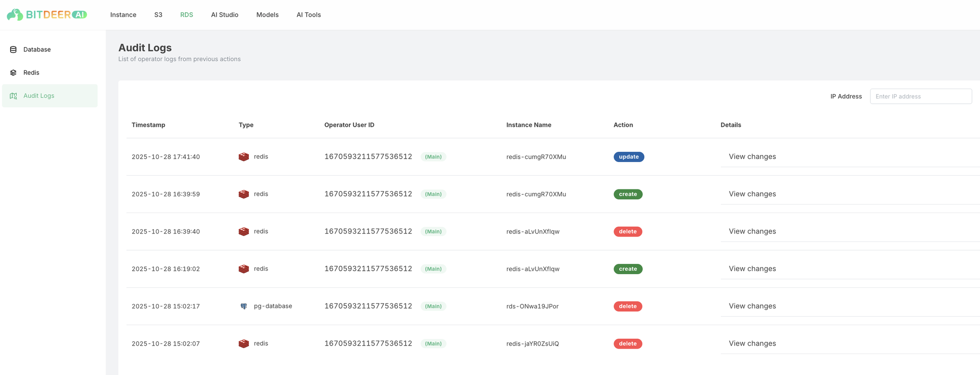Open the Instance menu
The image size is (980, 375).
[x=123, y=15]
